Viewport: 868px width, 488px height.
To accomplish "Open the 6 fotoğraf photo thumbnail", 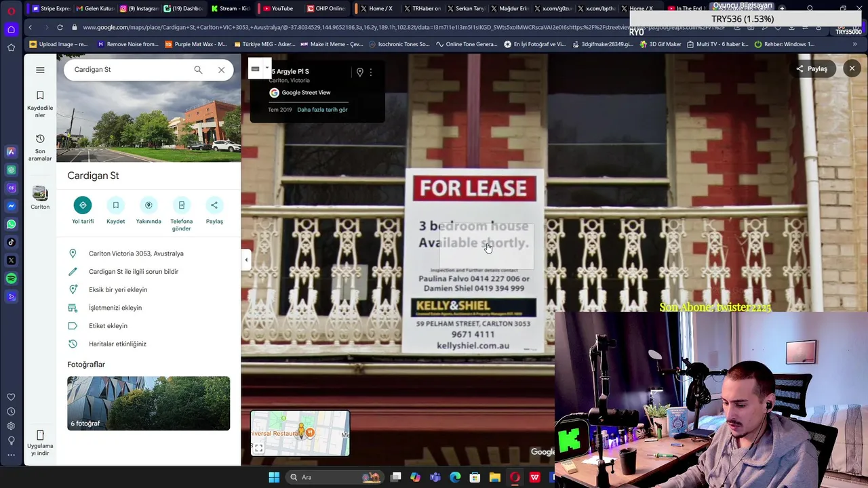I will (x=149, y=403).
